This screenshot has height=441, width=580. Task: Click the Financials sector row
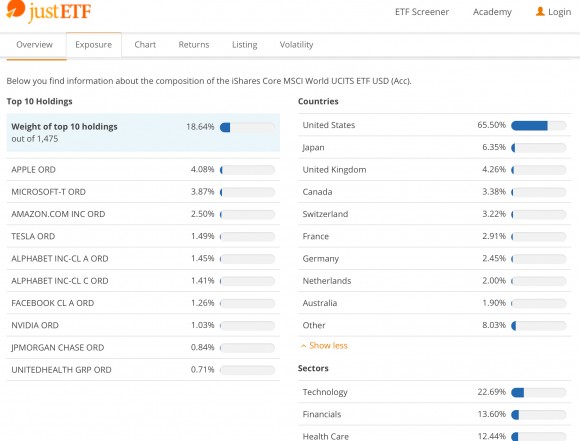click(x=435, y=414)
